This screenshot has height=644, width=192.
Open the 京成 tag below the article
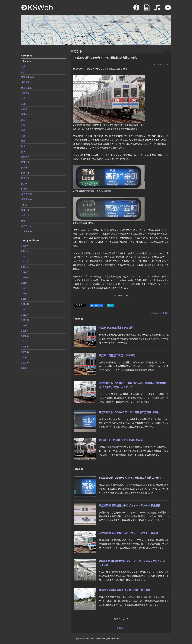[x=156, y=313]
